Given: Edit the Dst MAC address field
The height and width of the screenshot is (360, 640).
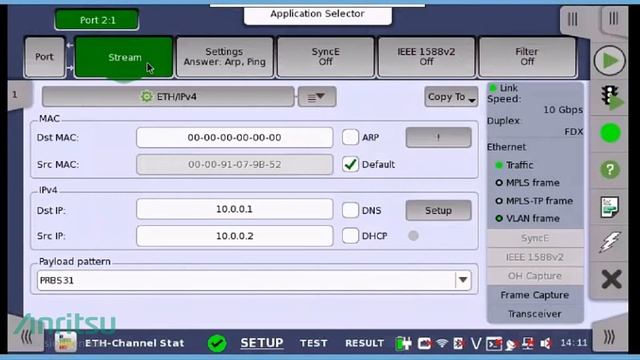Looking at the screenshot, I should pos(234,138).
